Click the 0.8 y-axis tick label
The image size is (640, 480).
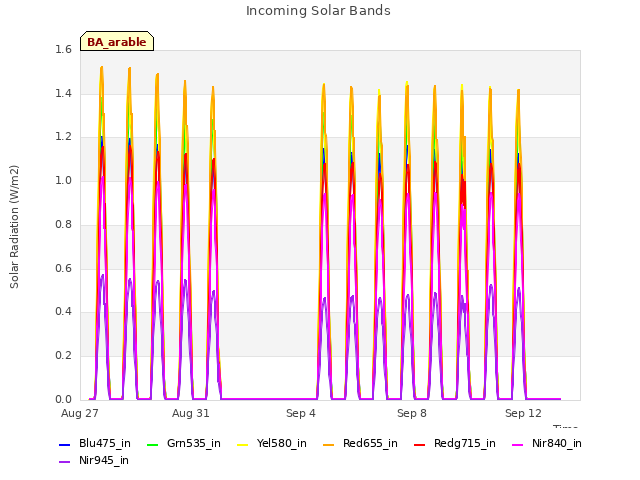pyautogui.click(x=63, y=224)
